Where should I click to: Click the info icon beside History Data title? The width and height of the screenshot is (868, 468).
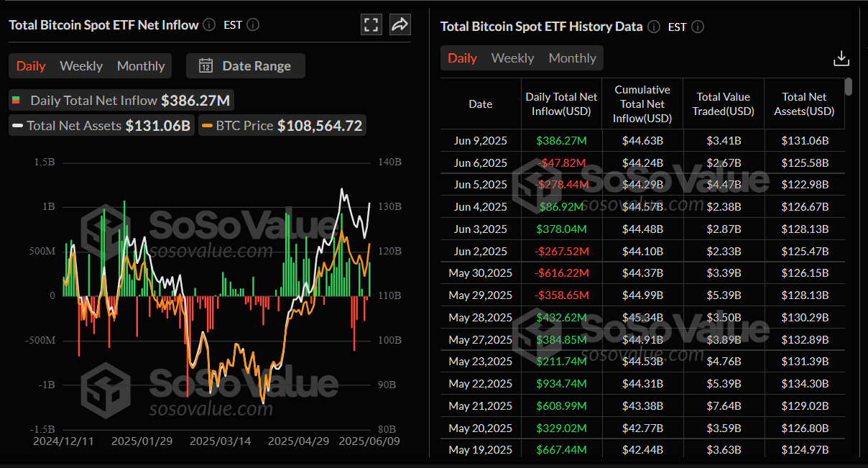coord(653,26)
